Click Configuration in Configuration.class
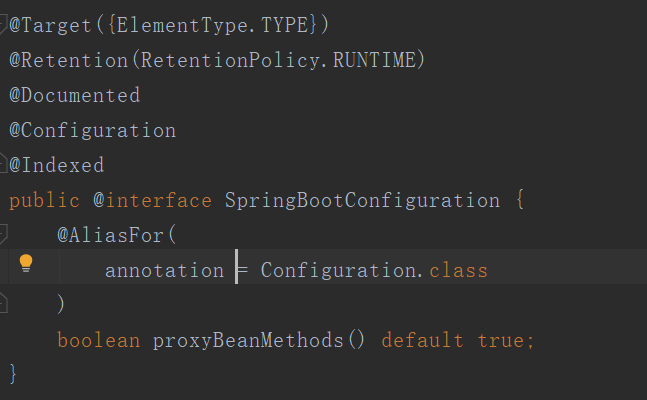 (338, 271)
